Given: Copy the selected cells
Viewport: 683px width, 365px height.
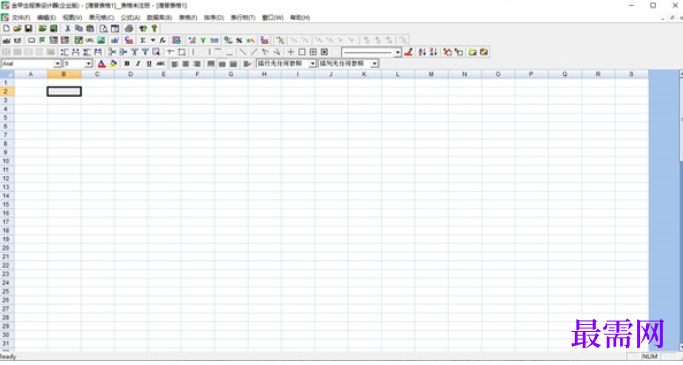Looking at the screenshot, I should (x=79, y=29).
